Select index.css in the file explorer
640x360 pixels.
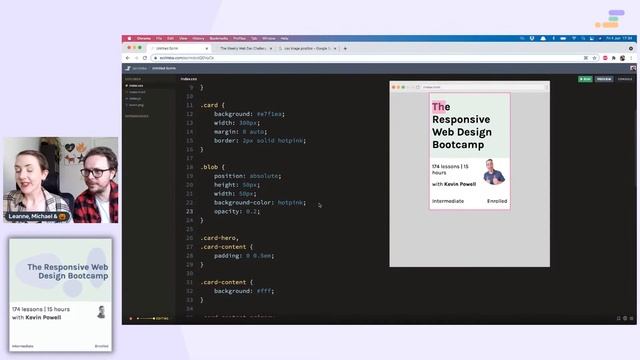(136, 86)
